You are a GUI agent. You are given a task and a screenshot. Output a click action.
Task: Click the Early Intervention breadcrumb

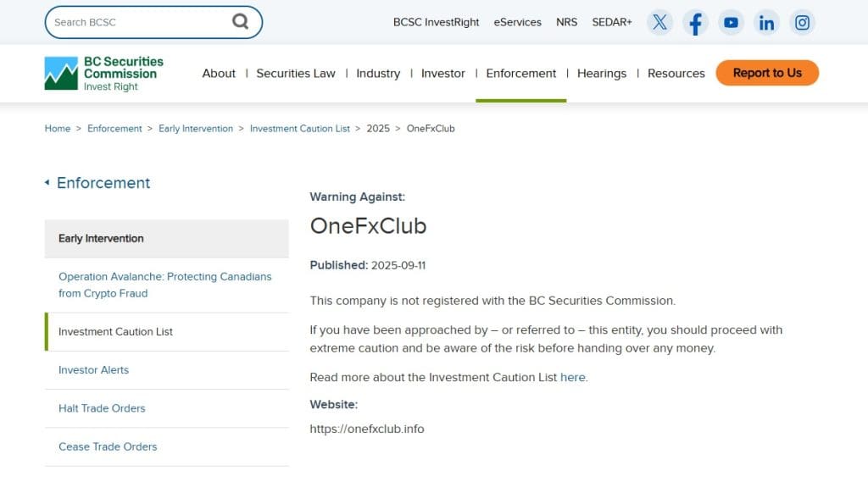[x=196, y=129]
